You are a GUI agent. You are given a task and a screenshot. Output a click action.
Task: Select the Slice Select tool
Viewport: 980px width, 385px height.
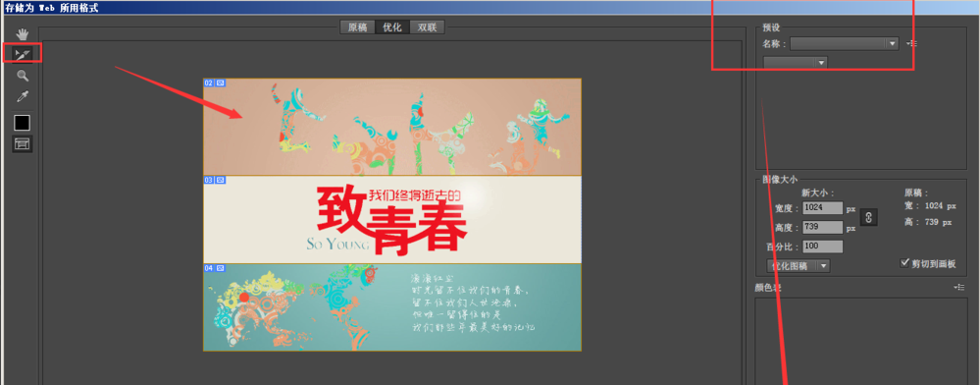point(23,54)
